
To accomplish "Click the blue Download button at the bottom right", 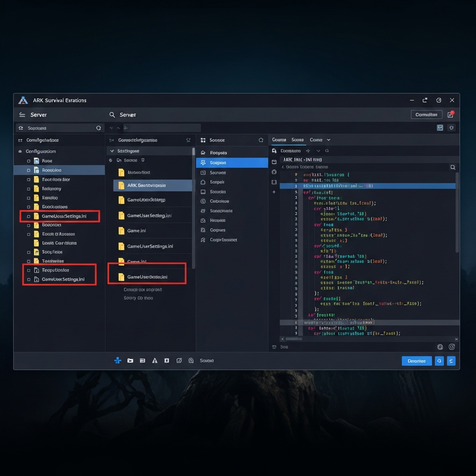I will point(416,361).
